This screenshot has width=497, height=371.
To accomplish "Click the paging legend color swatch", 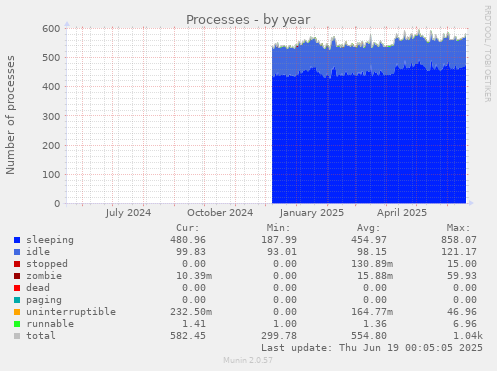I will 17,300.
